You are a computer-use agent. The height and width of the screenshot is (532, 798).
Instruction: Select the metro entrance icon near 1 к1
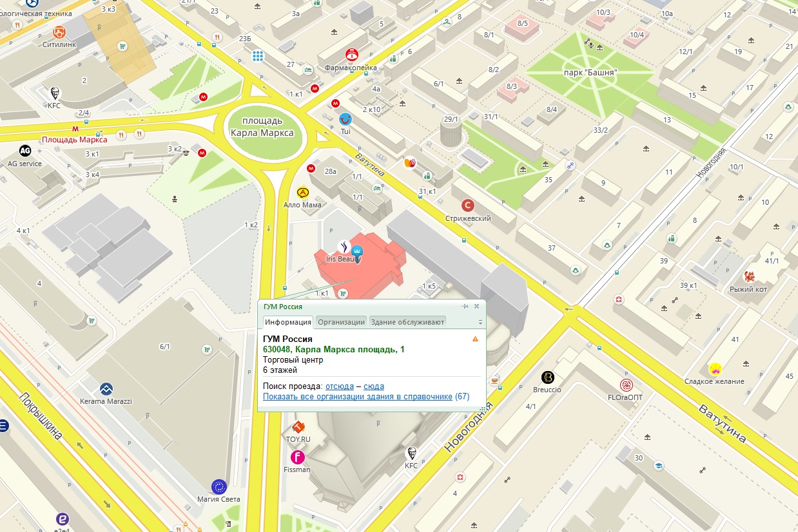click(315, 88)
